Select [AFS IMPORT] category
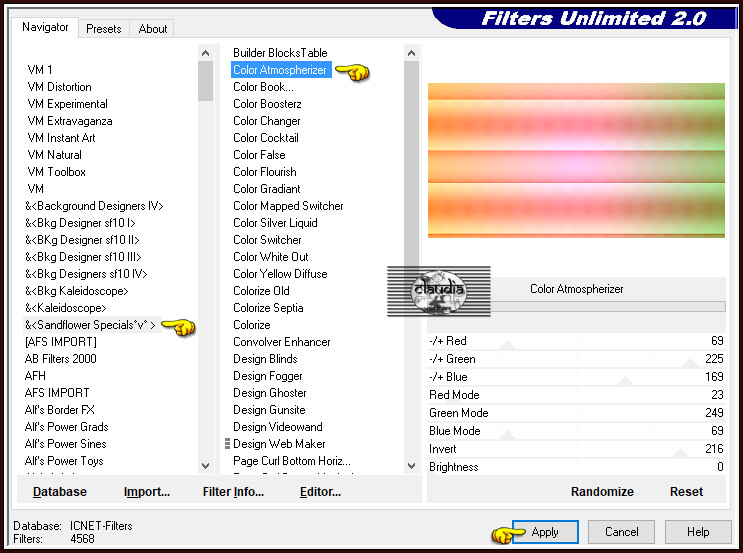Image resolution: width=743 pixels, height=553 pixels. click(61, 342)
